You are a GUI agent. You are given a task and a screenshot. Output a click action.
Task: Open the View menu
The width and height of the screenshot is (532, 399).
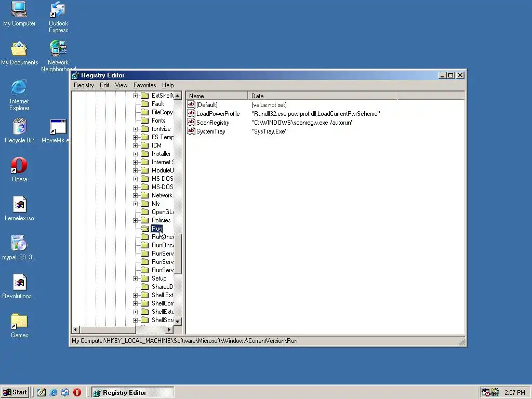pyautogui.click(x=121, y=85)
